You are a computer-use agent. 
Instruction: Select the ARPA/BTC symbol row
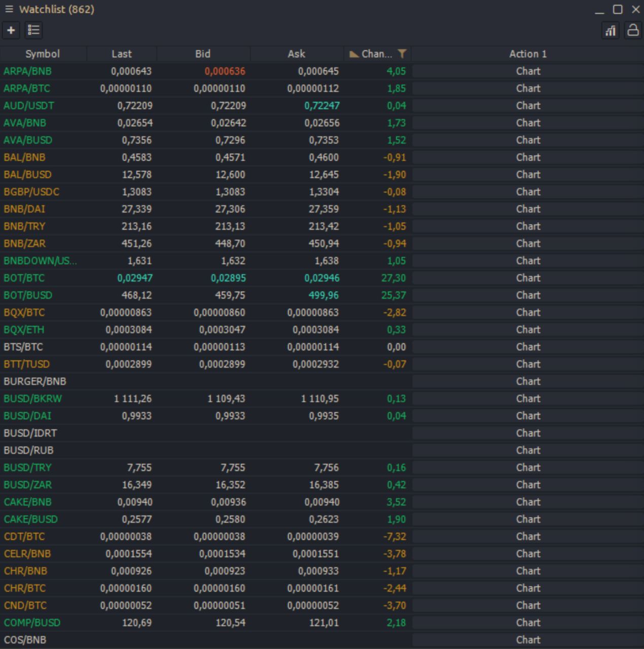27,88
